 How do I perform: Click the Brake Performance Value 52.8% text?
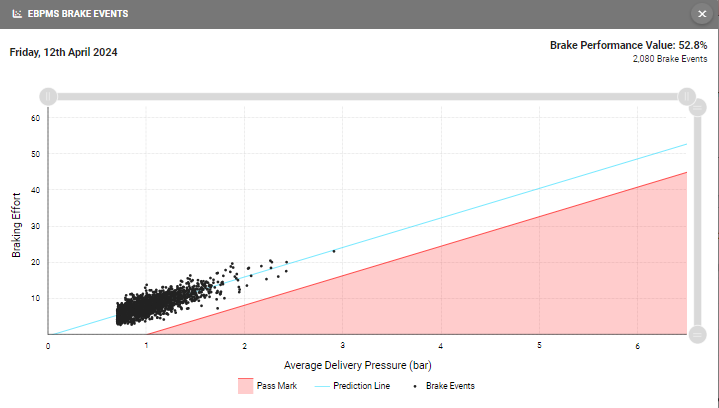[x=628, y=45]
